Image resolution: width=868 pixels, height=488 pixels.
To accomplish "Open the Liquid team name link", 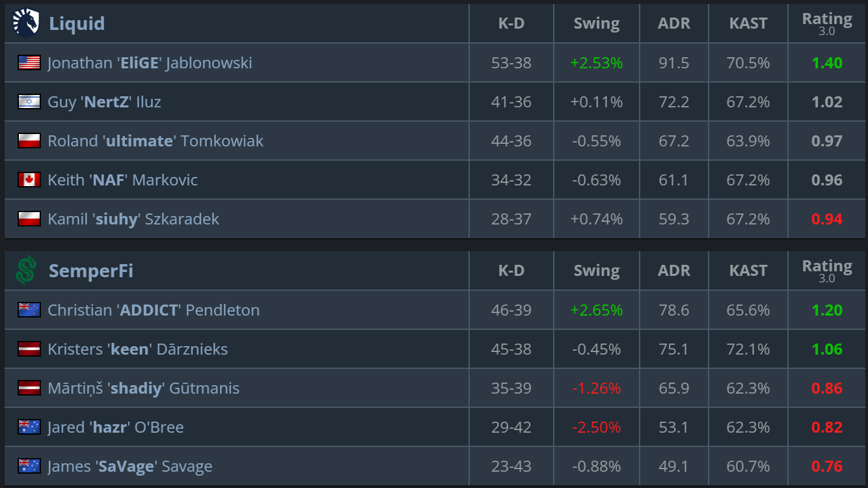I will [77, 23].
